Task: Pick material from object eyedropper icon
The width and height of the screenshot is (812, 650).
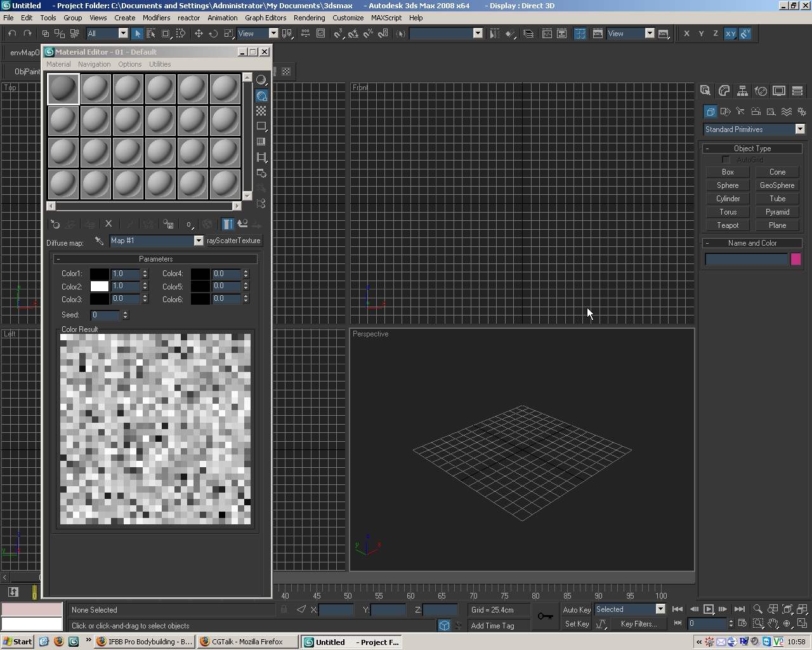Action: [x=99, y=241]
